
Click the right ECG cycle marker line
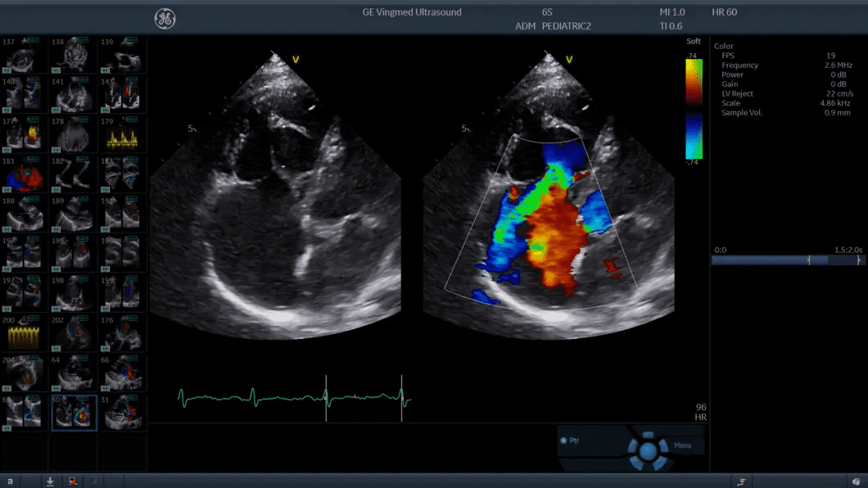point(401,398)
